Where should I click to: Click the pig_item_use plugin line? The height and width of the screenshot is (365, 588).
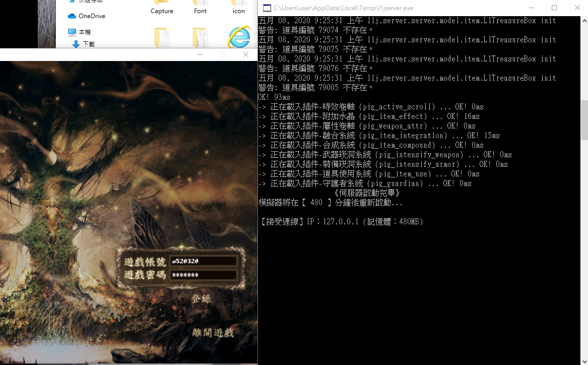pyautogui.click(x=369, y=174)
